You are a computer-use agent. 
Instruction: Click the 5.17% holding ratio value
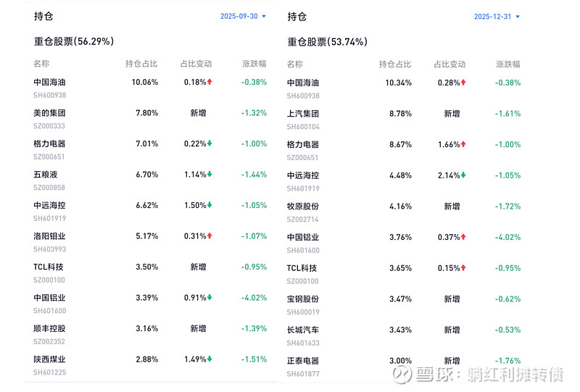click(x=147, y=236)
